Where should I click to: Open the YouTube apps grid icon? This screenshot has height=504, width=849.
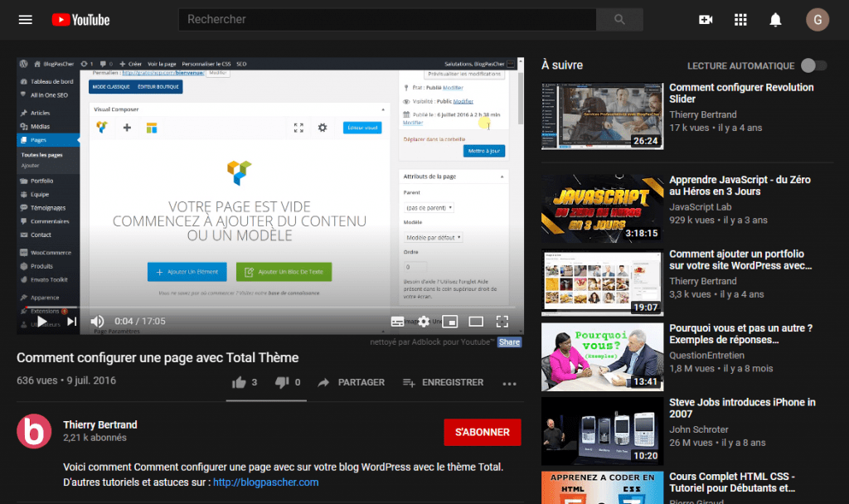tap(740, 19)
